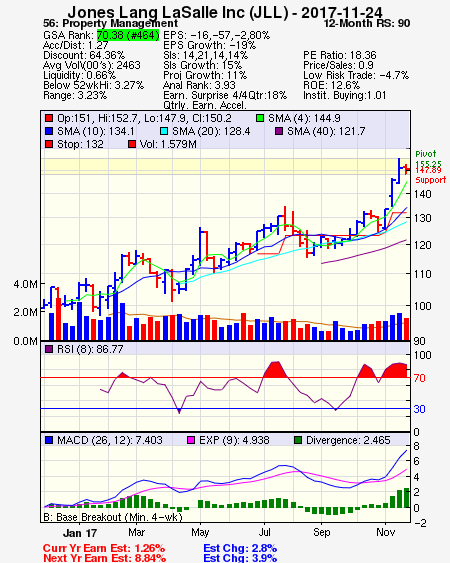Click the blue SMA (10) legend swatch
The width and height of the screenshot is (450, 563).
pos(49,131)
